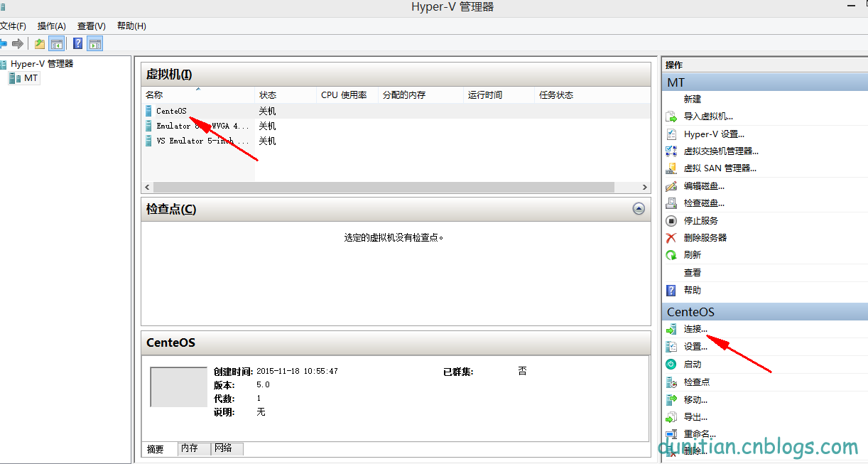Click the gray forward arrow in toolbar

pyautogui.click(x=18, y=43)
